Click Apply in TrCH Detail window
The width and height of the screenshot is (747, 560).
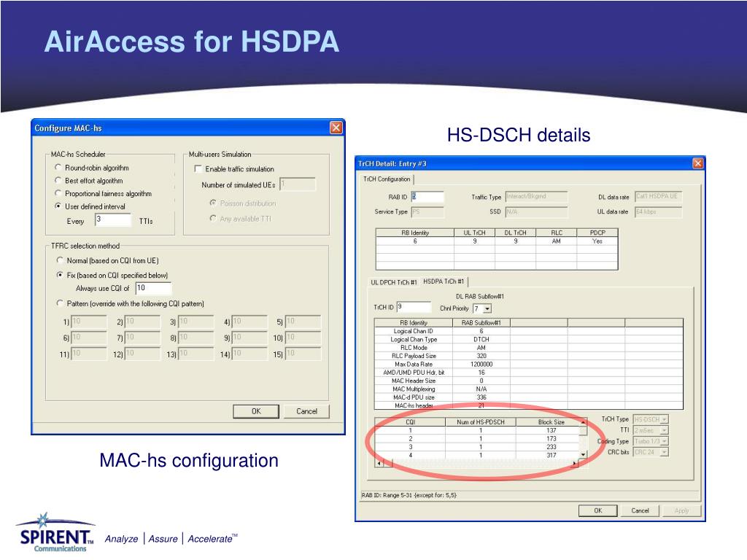(682, 510)
